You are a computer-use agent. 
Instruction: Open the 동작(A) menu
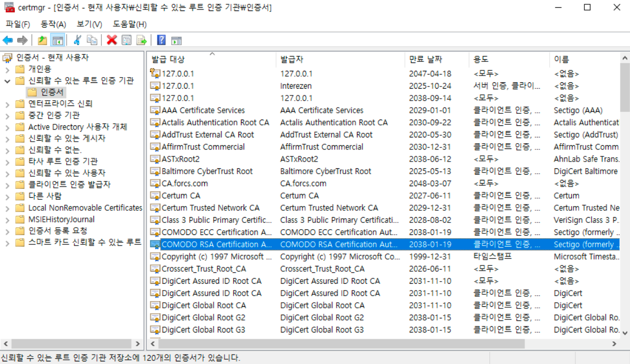(x=54, y=24)
